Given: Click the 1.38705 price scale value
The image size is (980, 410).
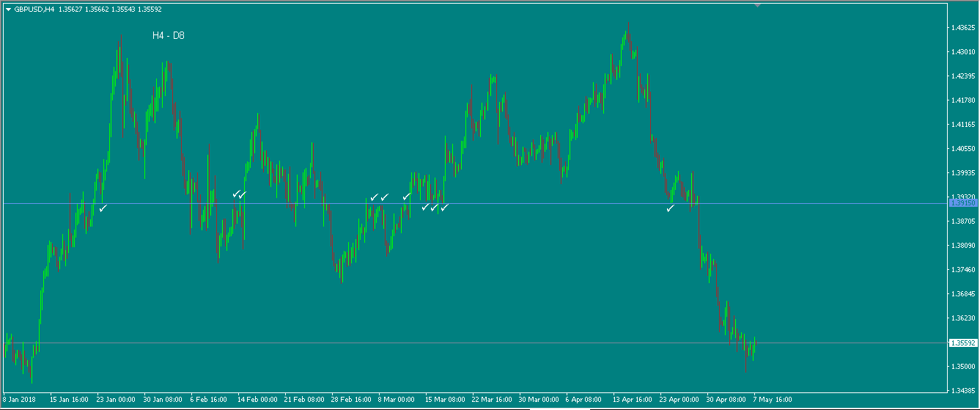Looking at the screenshot, I should coord(962,222).
